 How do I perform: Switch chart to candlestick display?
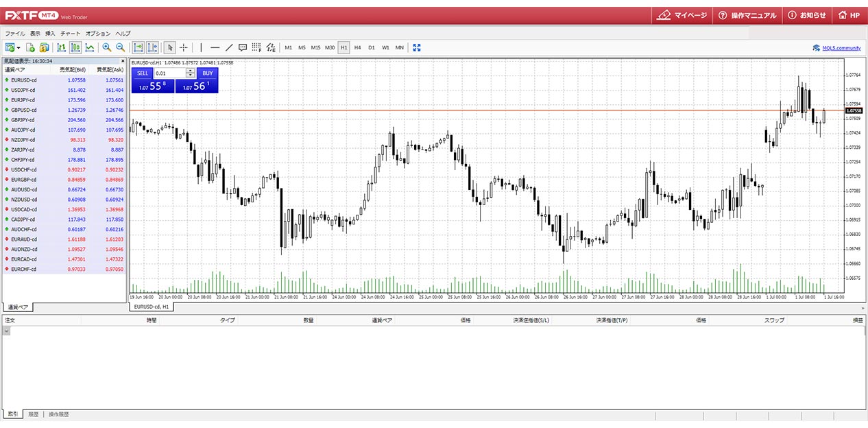tap(75, 47)
